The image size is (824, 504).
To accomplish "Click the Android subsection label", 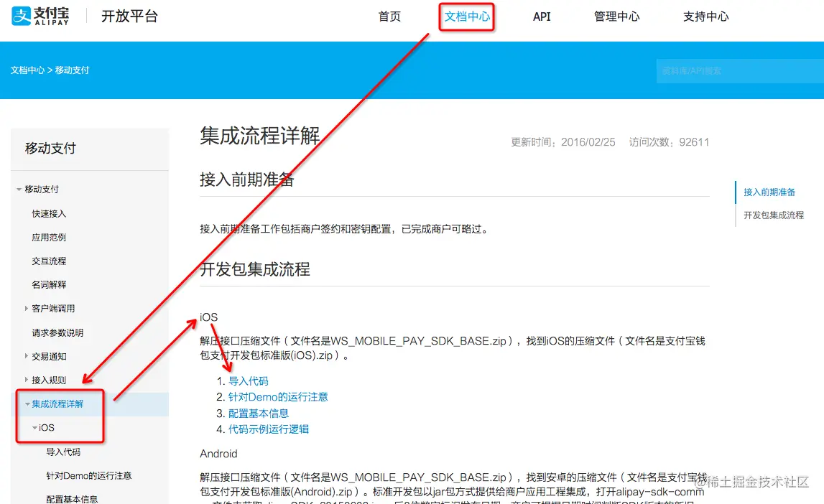I will [218, 454].
